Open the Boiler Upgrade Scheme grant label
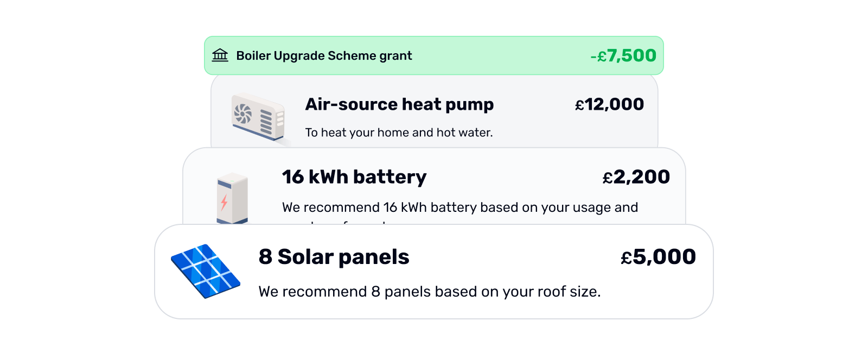This screenshot has width=868, height=352. point(324,56)
